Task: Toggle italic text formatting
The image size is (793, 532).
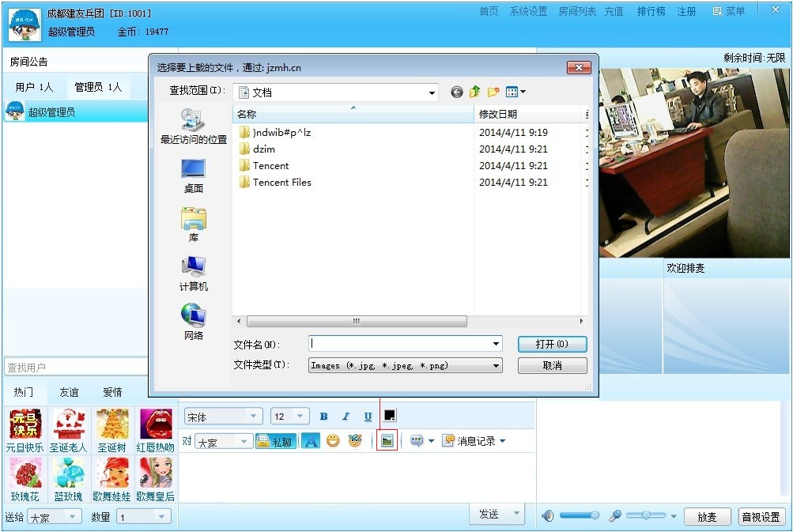Action: point(346,417)
